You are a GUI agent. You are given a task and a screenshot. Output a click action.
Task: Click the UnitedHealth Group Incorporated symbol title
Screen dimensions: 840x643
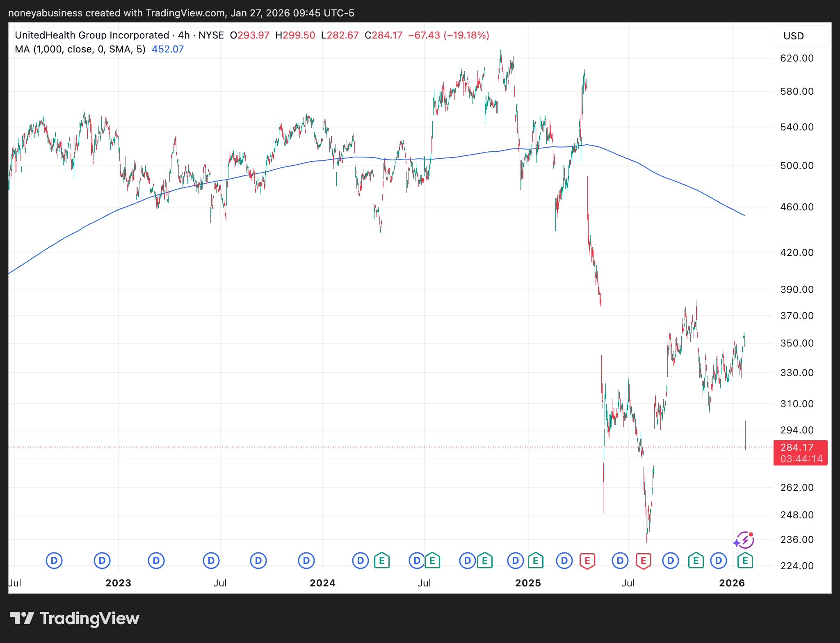pos(92,35)
